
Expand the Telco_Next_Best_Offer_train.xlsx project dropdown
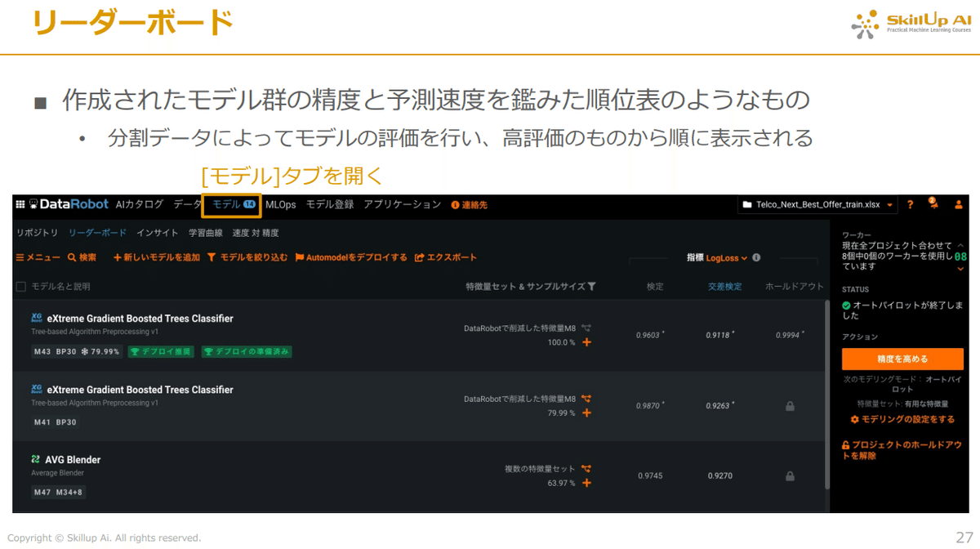[889, 205]
